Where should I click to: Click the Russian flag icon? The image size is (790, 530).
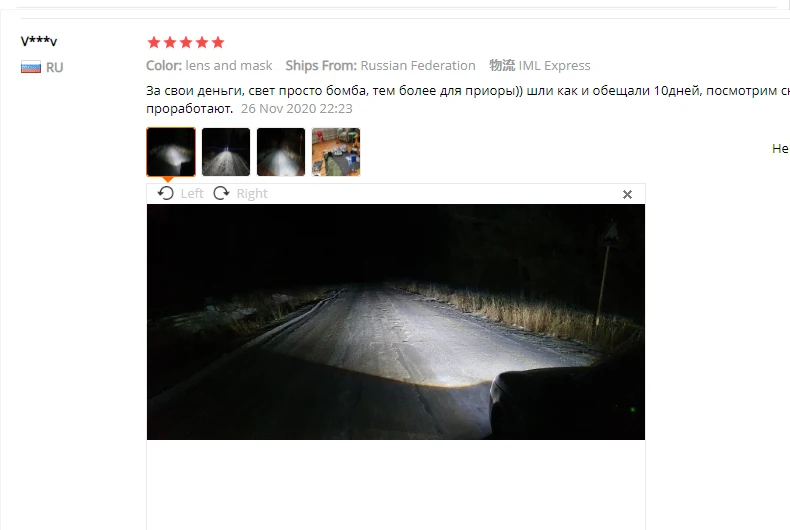[31, 67]
